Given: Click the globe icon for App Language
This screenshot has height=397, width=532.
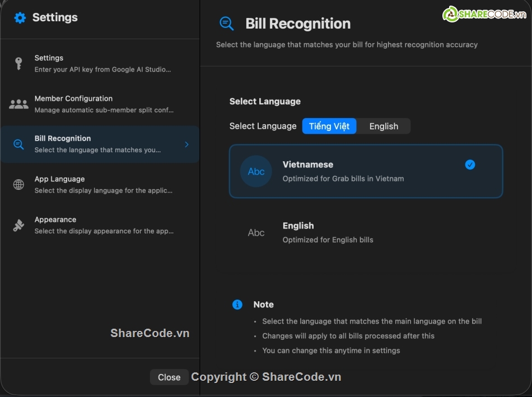Looking at the screenshot, I should (x=19, y=183).
